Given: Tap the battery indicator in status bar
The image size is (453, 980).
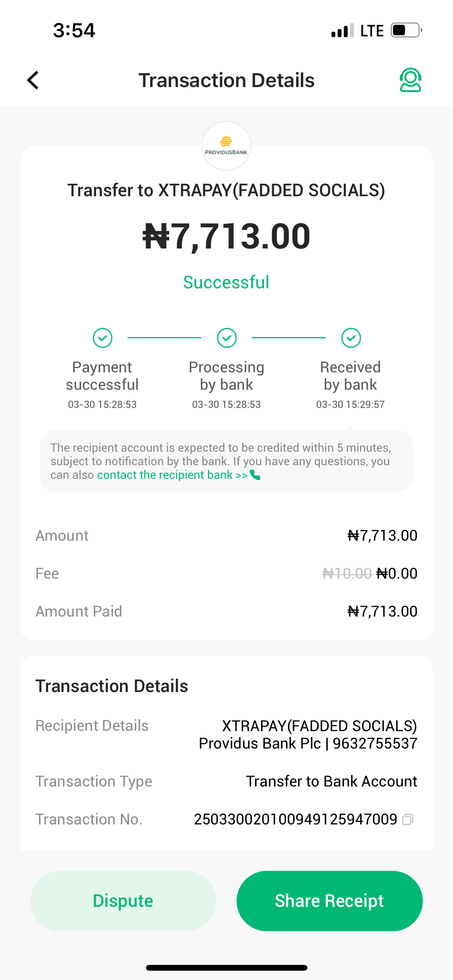Looking at the screenshot, I should click(406, 30).
